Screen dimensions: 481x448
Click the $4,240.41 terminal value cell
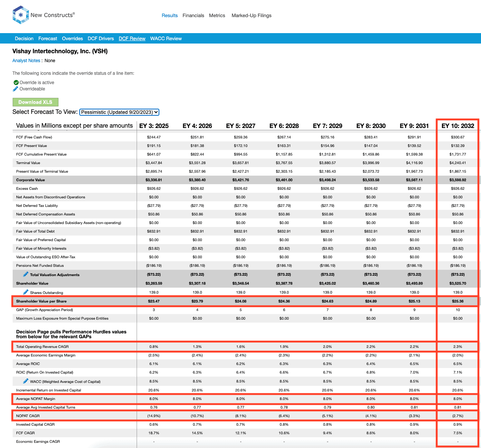coord(458,163)
